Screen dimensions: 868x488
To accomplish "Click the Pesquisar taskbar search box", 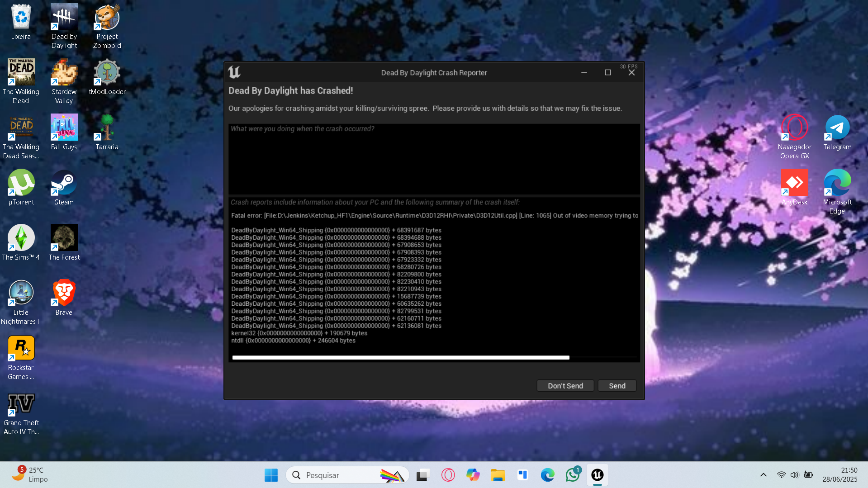I will tap(347, 475).
